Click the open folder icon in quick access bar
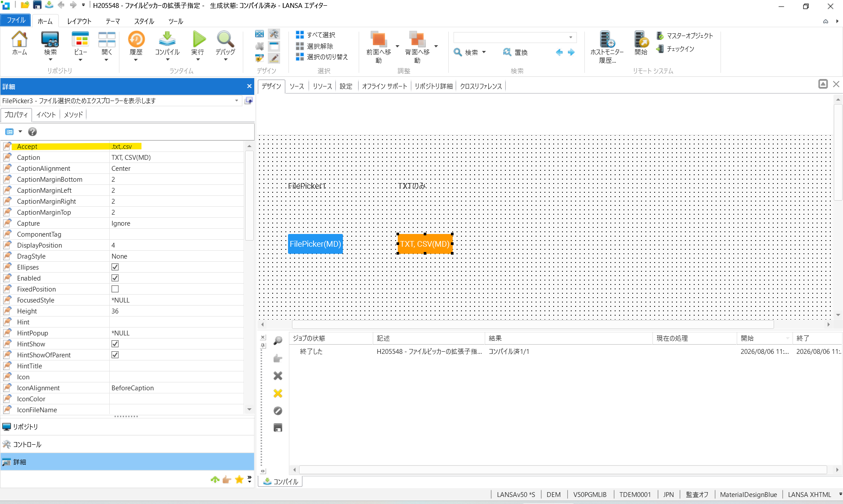 [25, 5]
